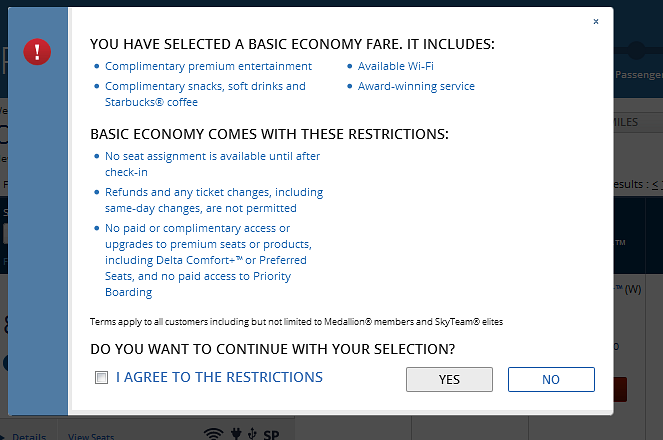Image resolution: width=663 pixels, height=440 pixels.
Task: Expand the Details arrow below dialog
Action: tap(2, 437)
